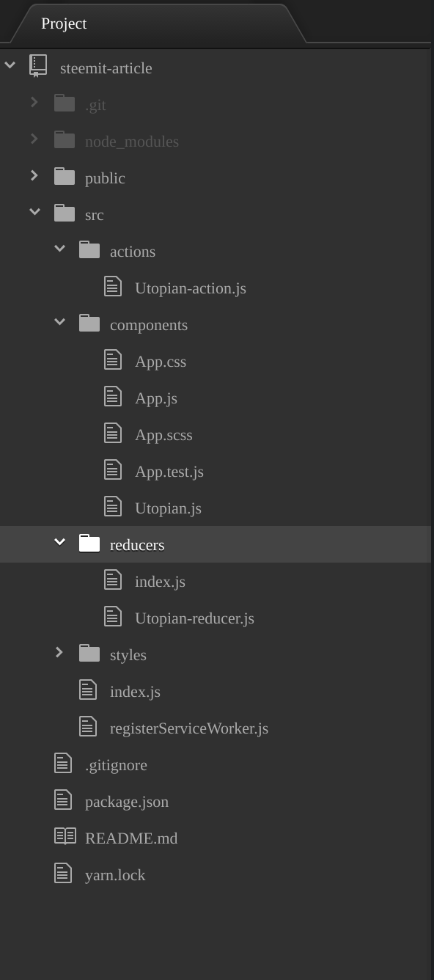
Task: Collapse the actions folder arrow
Action: click(x=59, y=249)
